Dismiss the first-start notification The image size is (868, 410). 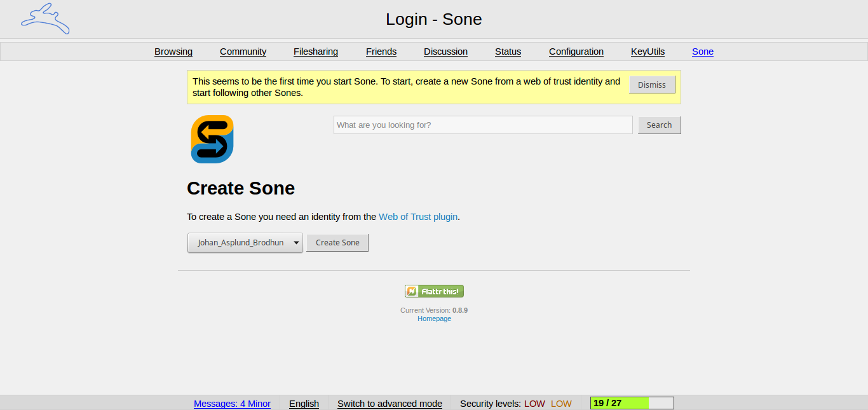pyautogui.click(x=652, y=85)
